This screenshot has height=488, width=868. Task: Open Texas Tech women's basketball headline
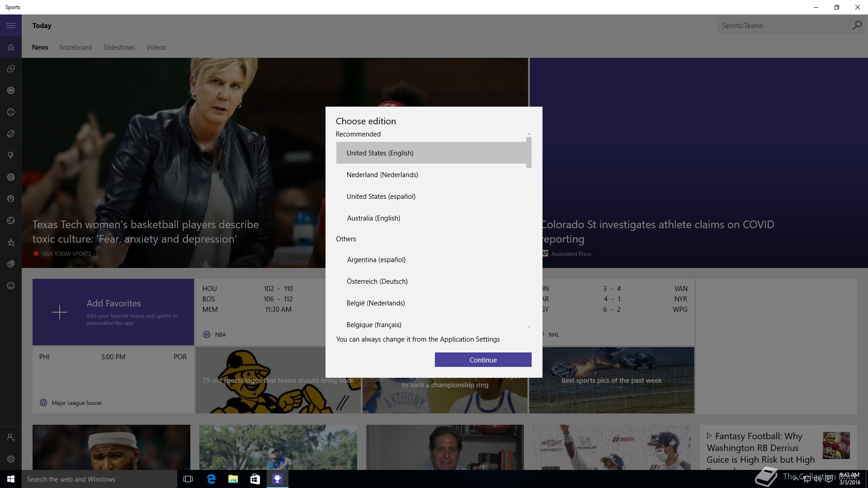tap(146, 232)
